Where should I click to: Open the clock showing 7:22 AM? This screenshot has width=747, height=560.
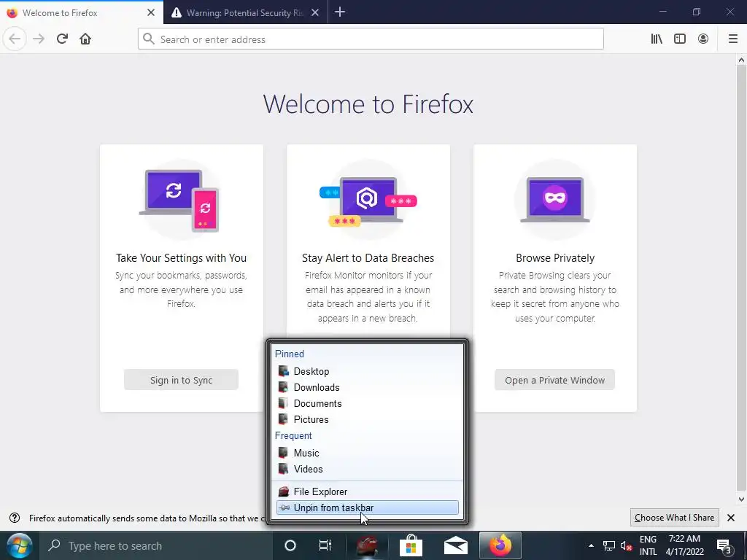click(684, 545)
